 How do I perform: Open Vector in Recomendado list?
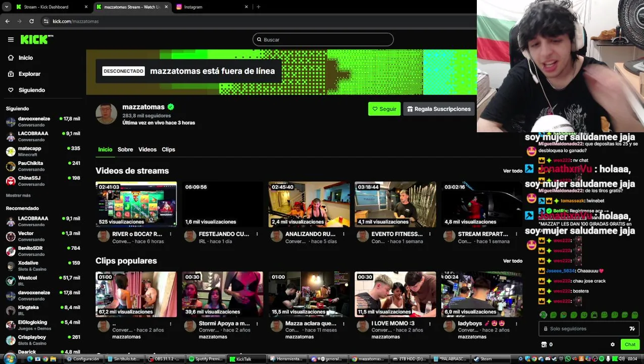coord(43,236)
